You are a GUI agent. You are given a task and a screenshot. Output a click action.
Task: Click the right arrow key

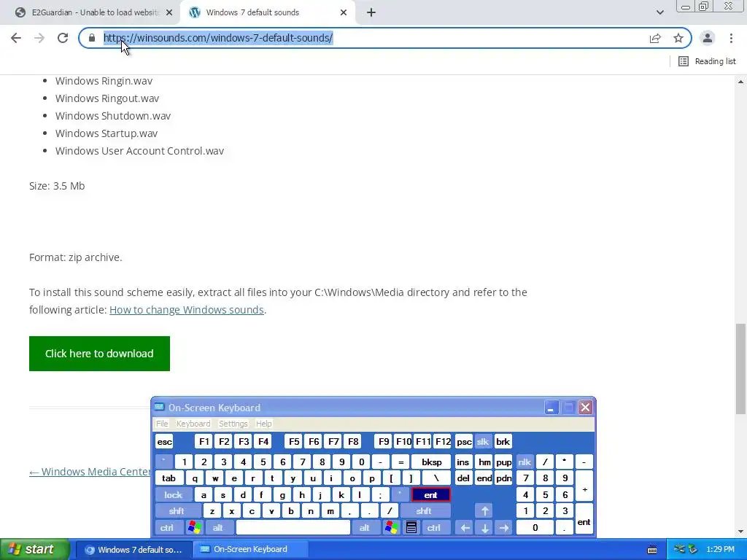(x=503, y=528)
